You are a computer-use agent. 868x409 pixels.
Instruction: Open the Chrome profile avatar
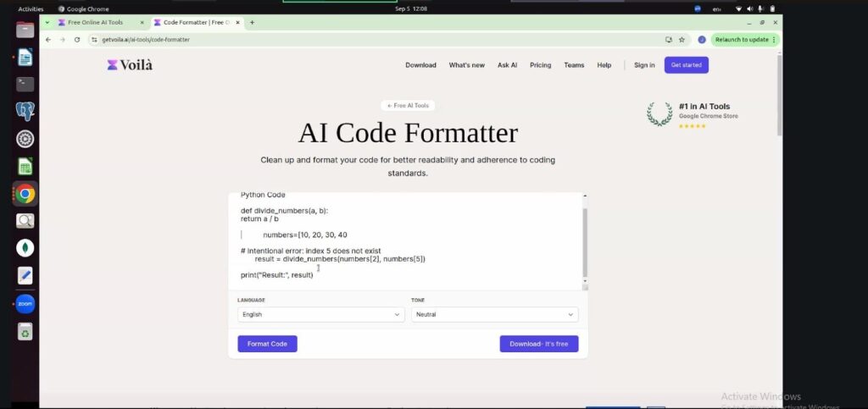tap(701, 40)
